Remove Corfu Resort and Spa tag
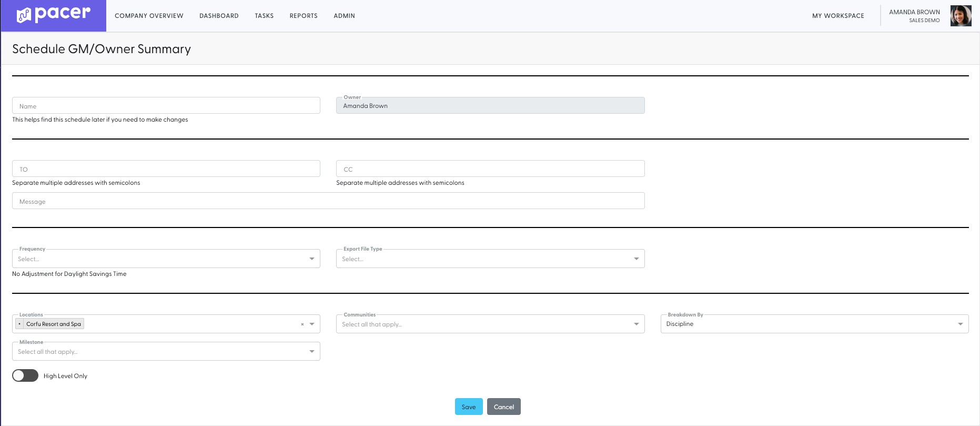 [19, 324]
